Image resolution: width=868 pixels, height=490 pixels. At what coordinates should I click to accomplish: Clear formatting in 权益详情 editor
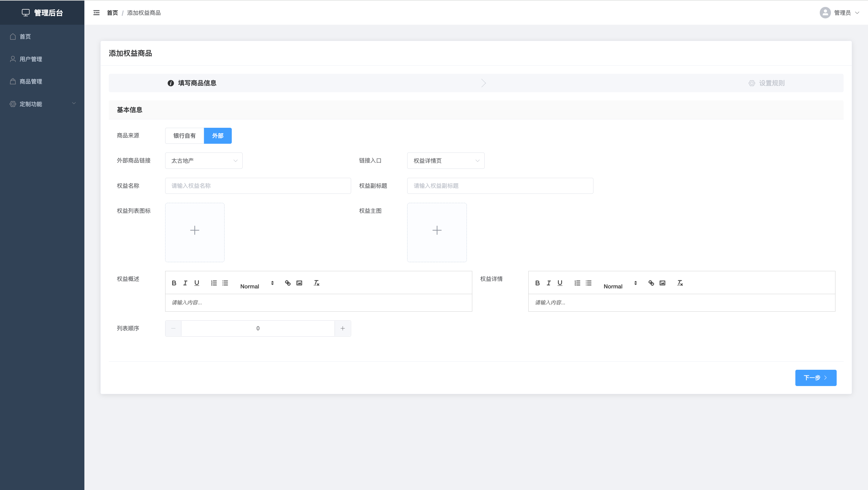click(680, 283)
